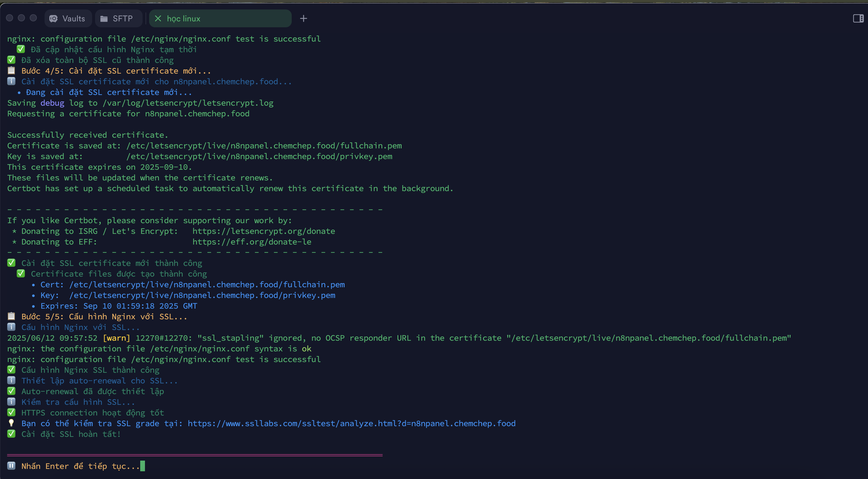Click the Certificate is saved at fullchain.pem line

205,146
